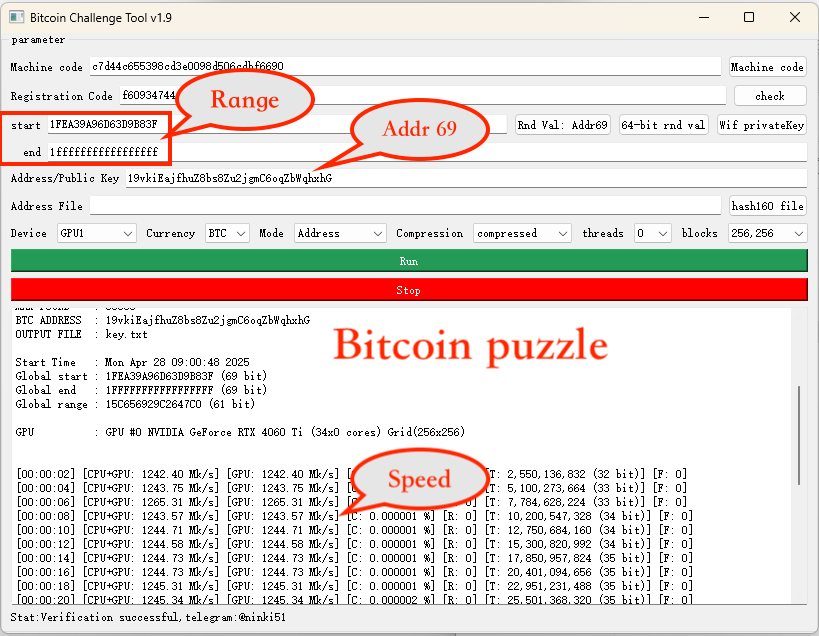Expand the Compression dropdown
819x636 pixels.
(521, 233)
